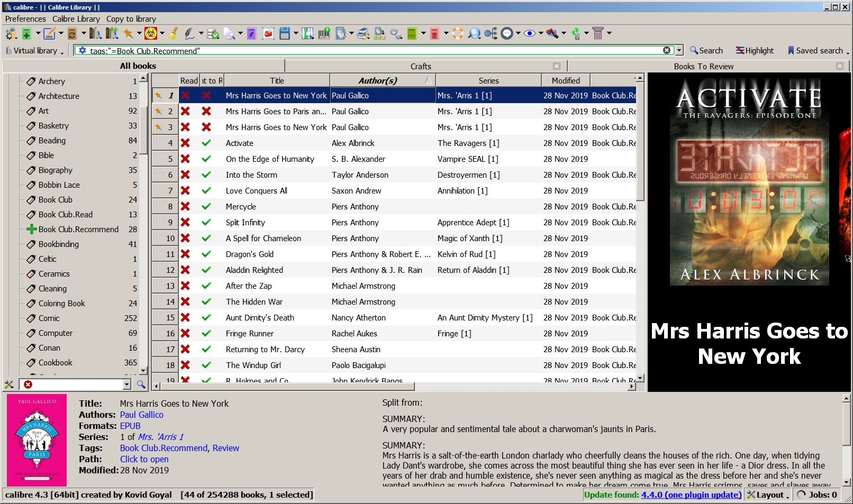853x504 pixels.
Task: Click the red Remove books trash icon
Action: click(x=434, y=34)
